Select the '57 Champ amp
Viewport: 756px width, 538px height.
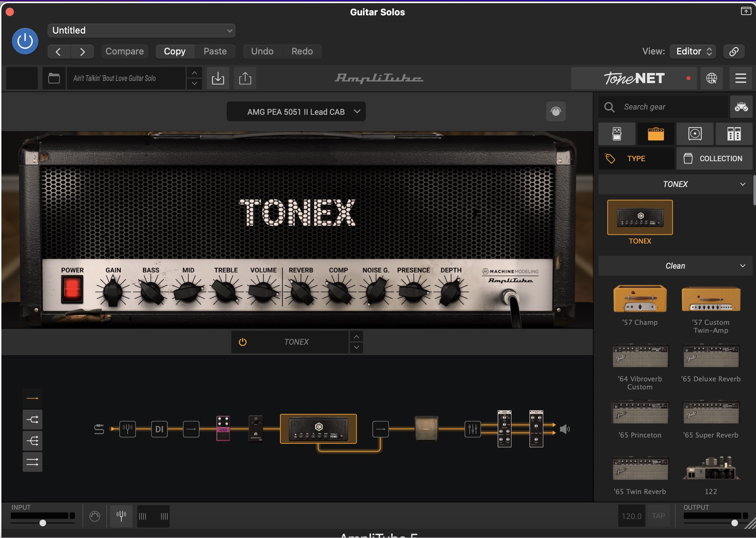[x=640, y=299]
